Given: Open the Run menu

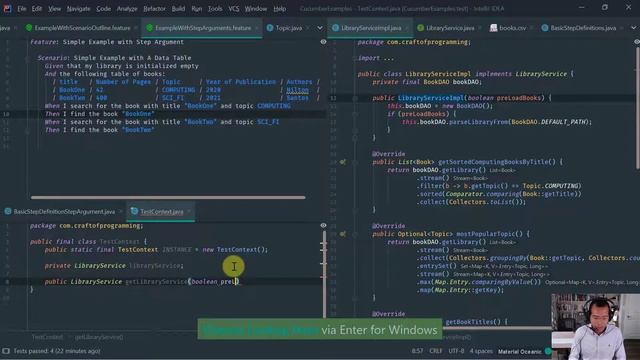Looking at the screenshot, I should pyautogui.click(x=197, y=9).
